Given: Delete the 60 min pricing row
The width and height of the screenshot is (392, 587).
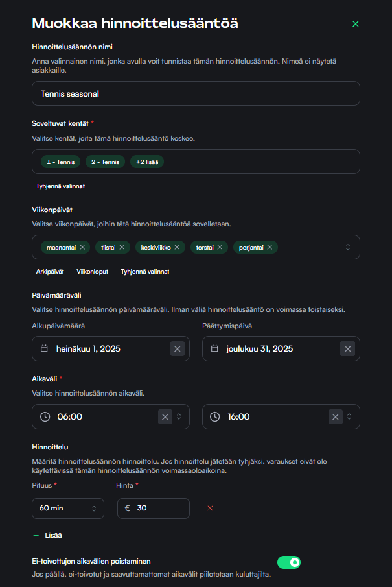Looking at the screenshot, I should 210,508.
